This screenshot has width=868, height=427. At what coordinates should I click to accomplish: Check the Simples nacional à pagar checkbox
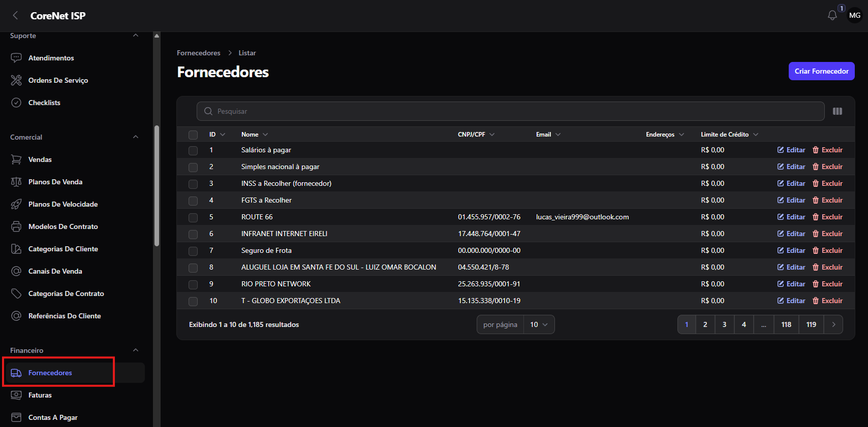193,167
